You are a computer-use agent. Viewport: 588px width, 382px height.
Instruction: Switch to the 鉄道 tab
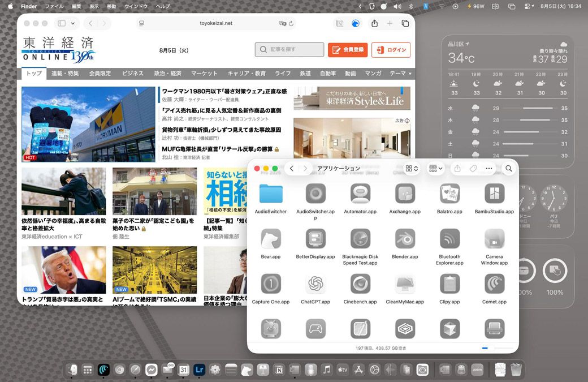point(305,73)
